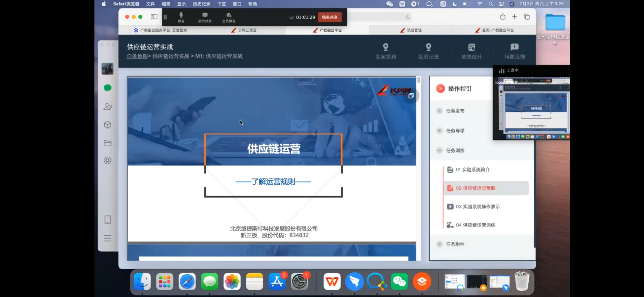Open 成绩统计 grade statistics icon
Screen dimensions: 644x297
click(471, 47)
